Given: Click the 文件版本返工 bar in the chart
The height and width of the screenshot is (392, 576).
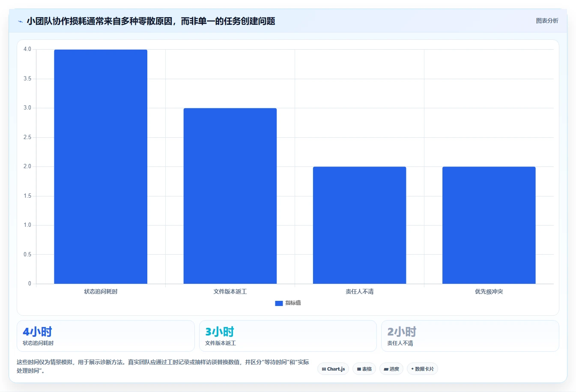Looking at the screenshot, I should click(x=230, y=196).
